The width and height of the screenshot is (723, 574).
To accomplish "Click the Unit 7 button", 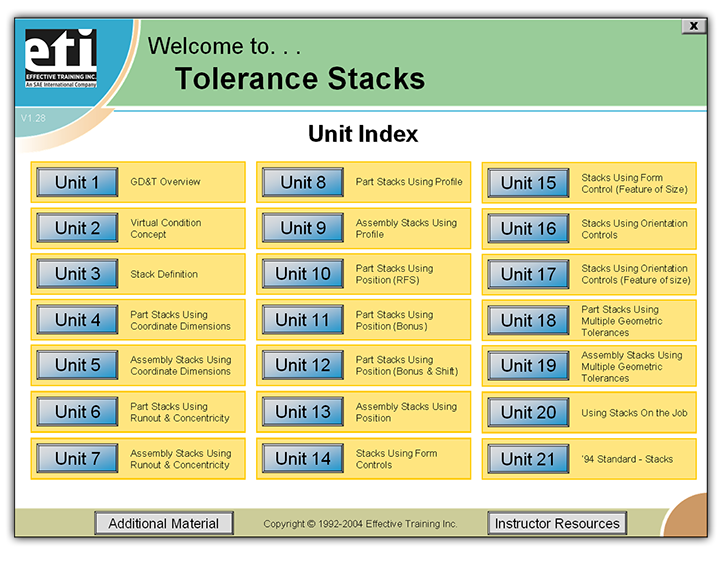I will (x=77, y=459).
